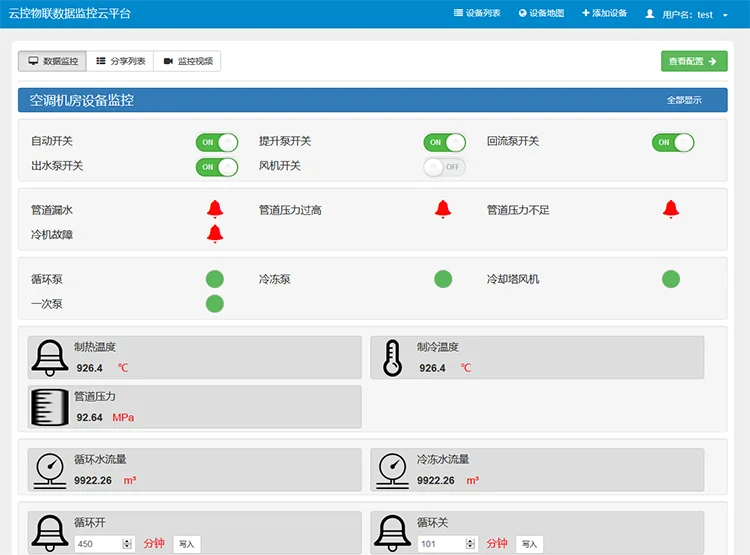Screen dimensions: 750x555
Task: Click the 冷冻泵 green status indicator
Action: pyautogui.click(x=443, y=279)
